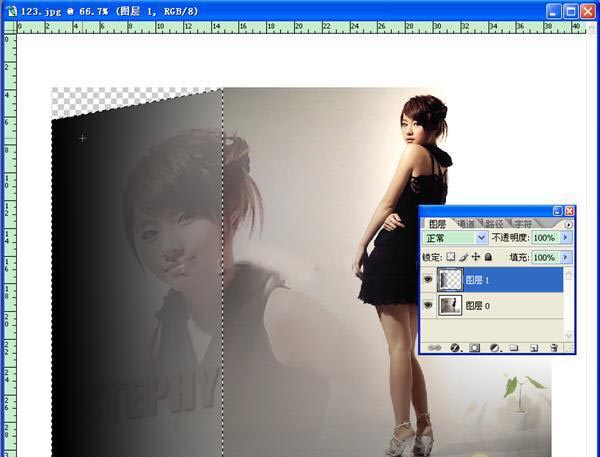Click the 填充 100% value field
This screenshot has width=600, height=457.
pyautogui.click(x=545, y=257)
